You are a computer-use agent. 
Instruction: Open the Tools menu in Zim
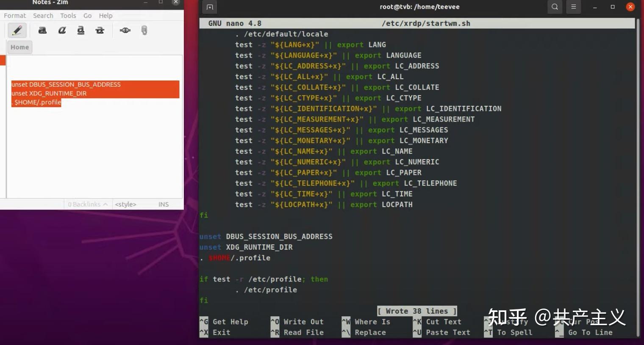point(68,16)
